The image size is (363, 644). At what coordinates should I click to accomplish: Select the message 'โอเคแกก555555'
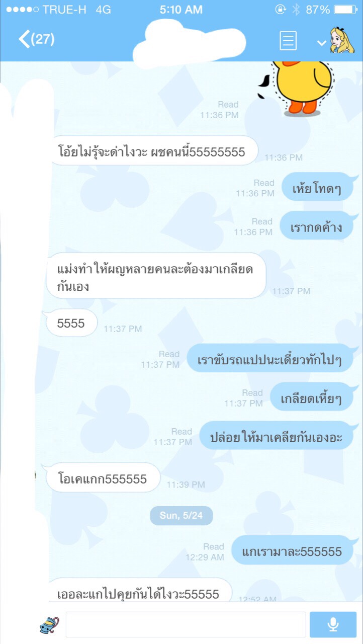point(103,478)
